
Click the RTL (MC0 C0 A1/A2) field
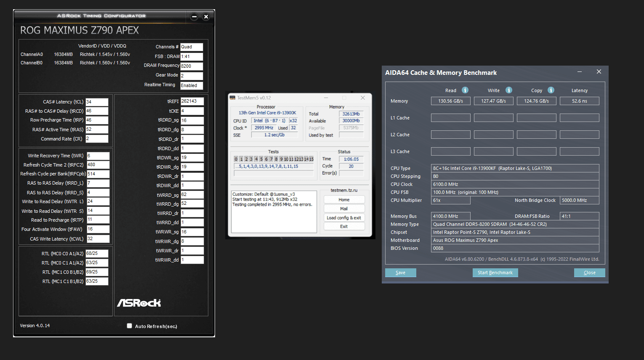tap(97, 254)
